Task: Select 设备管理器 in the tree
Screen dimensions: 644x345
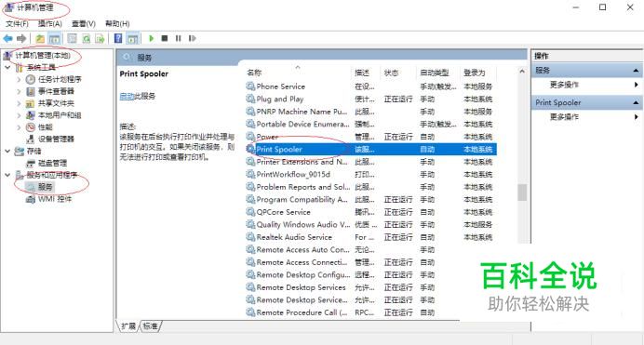Action: (x=56, y=139)
